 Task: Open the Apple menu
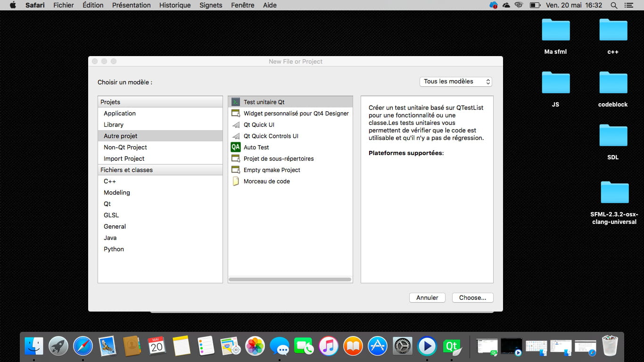pos(13,5)
